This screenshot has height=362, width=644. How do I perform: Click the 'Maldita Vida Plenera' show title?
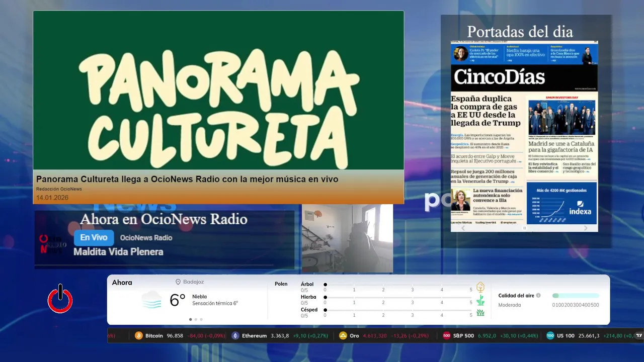click(x=118, y=252)
